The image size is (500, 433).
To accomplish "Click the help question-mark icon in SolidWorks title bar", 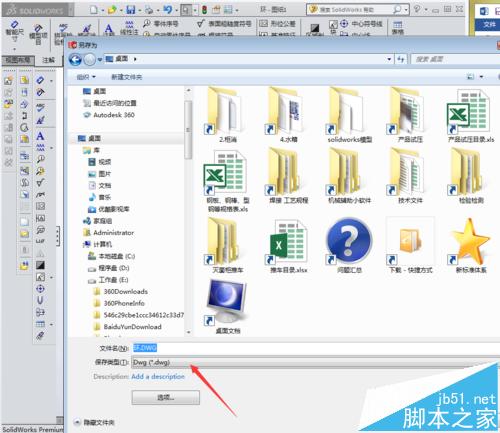I will point(417,9).
